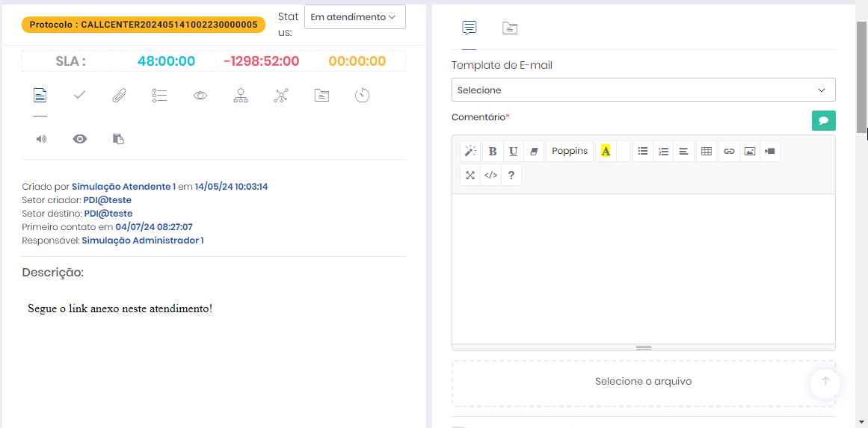Click the speaker audio icon
868x428 pixels.
click(x=41, y=139)
